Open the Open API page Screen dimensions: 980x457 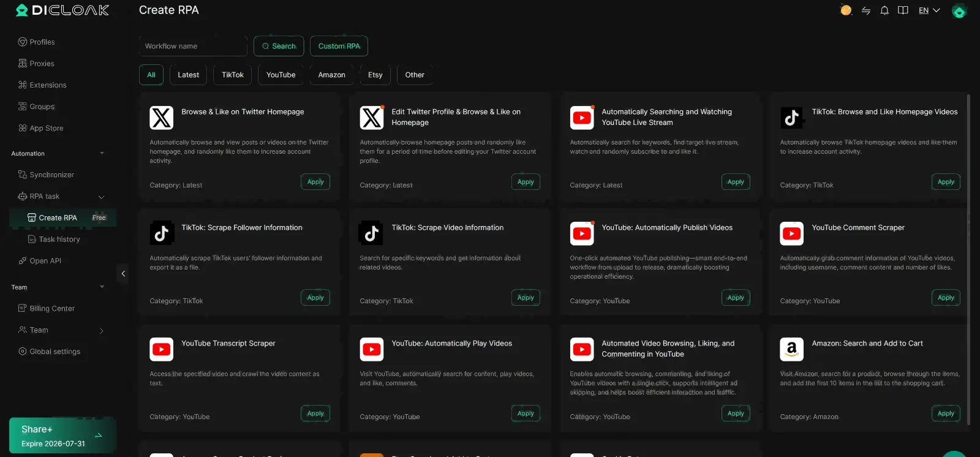40,260
